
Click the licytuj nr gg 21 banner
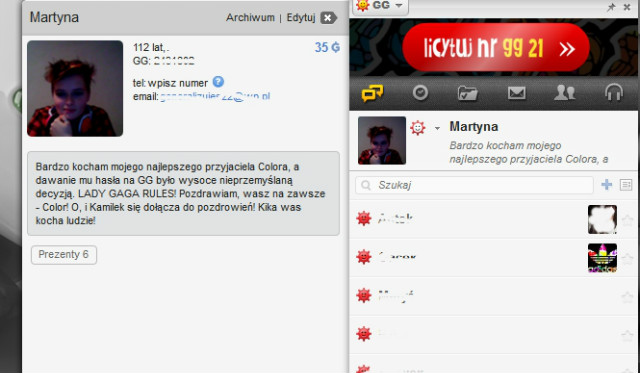point(496,47)
